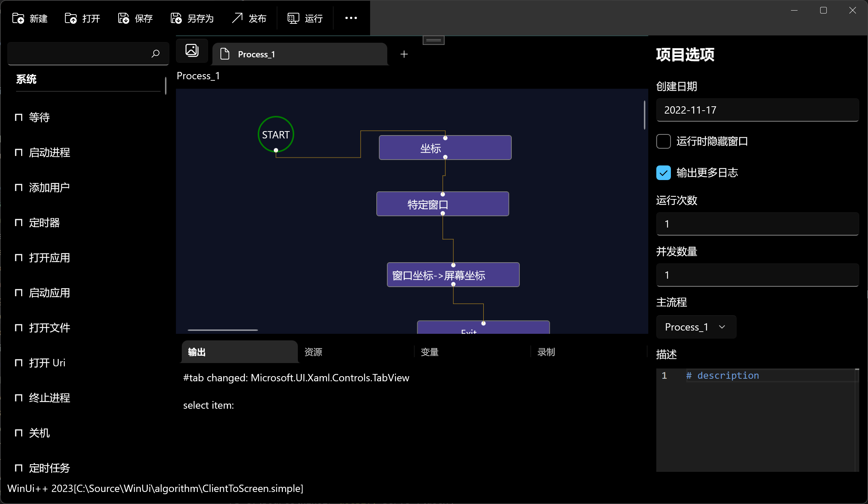Click the 打开 (Open) toolbar icon

click(x=71, y=18)
